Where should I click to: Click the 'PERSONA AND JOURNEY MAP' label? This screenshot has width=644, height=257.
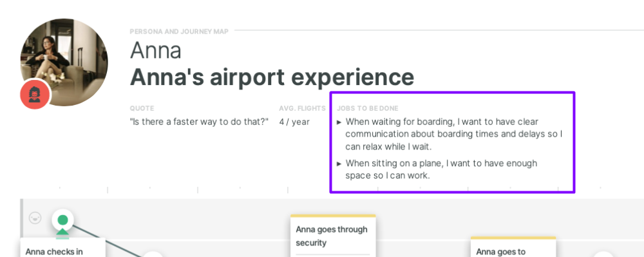[179, 31]
